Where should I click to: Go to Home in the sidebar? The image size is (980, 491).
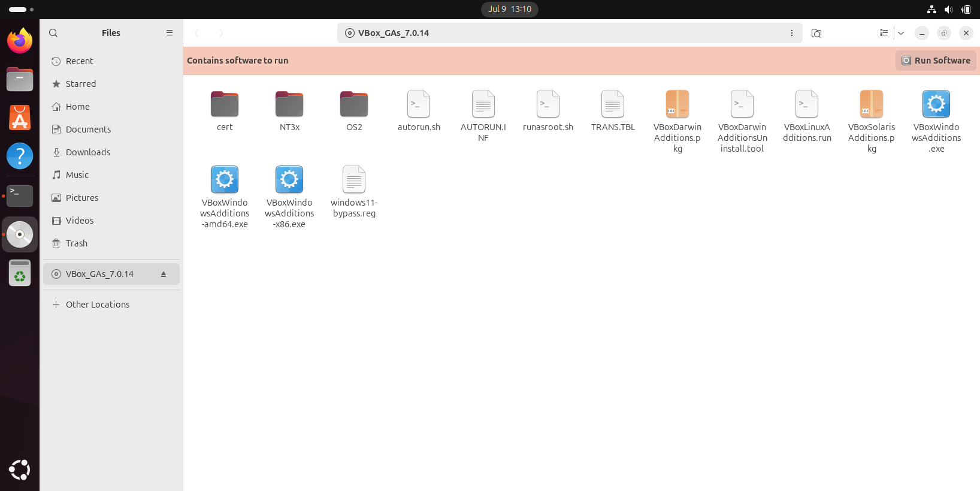click(x=111, y=107)
